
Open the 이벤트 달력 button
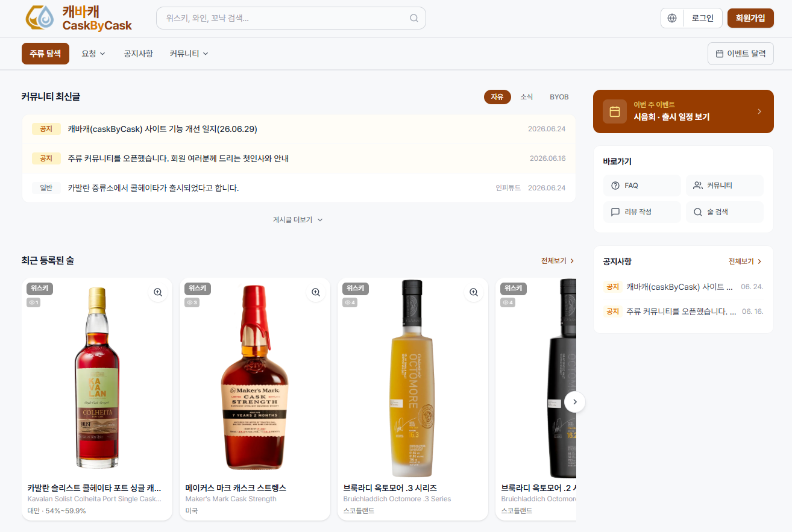pos(740,54)
